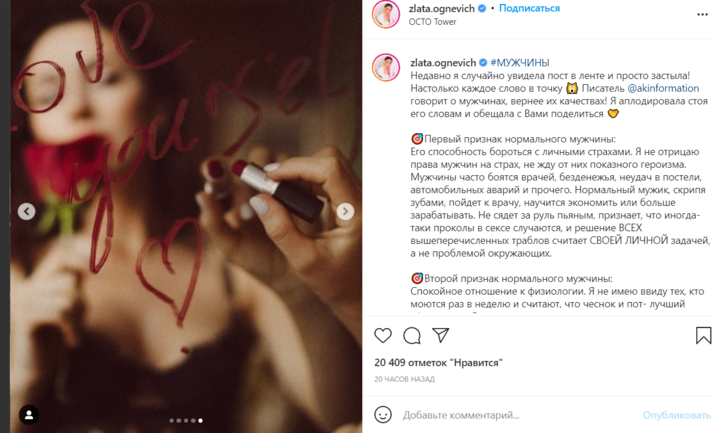Click caption author avatar picture
713x433 pixels.
(386, 67)
